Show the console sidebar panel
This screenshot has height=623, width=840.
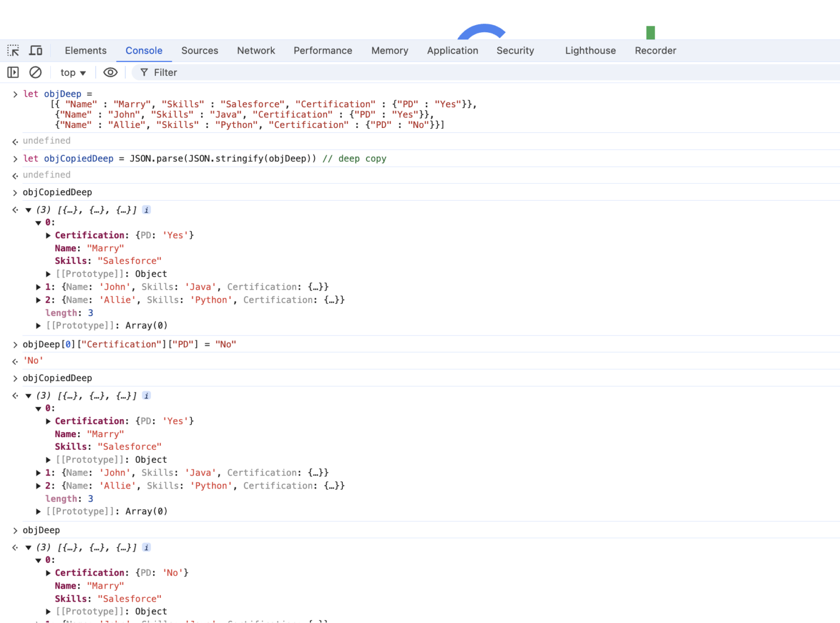pos(13,72)
